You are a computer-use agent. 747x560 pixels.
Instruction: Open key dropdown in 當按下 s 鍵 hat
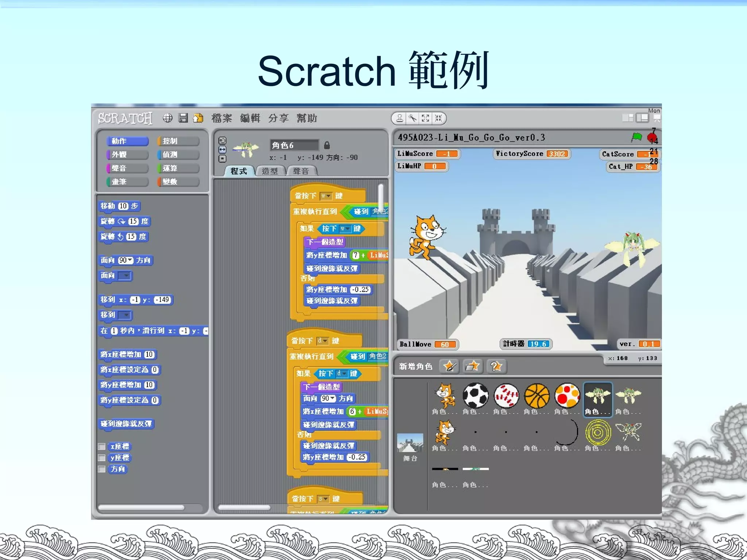323,499
